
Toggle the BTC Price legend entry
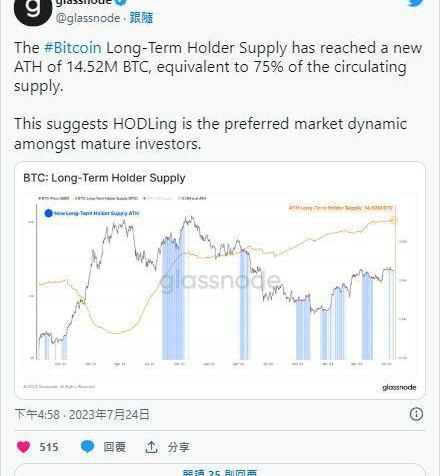54,198
